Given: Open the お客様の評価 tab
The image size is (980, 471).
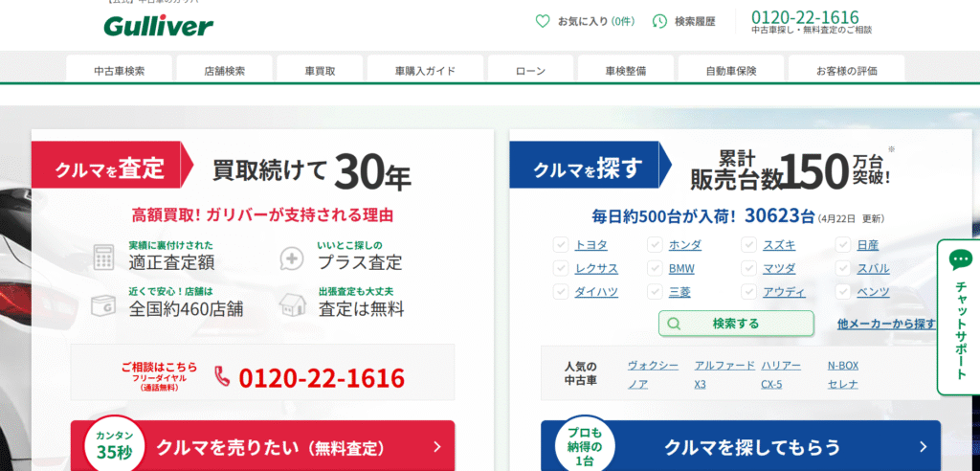Looking at the screenshot, I should click(x=846, y=70).
